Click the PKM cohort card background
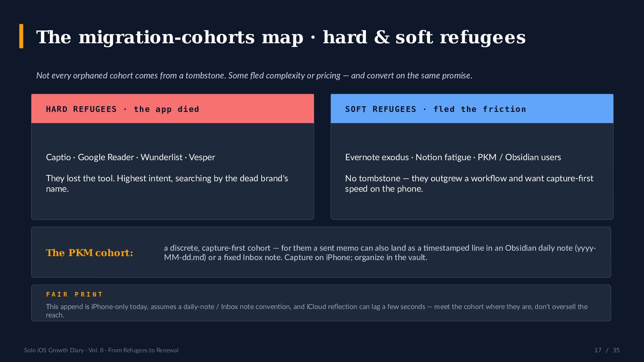 tap(321, 252)
